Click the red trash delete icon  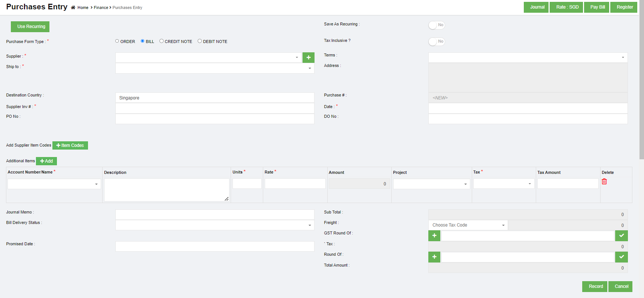point(604,181)
